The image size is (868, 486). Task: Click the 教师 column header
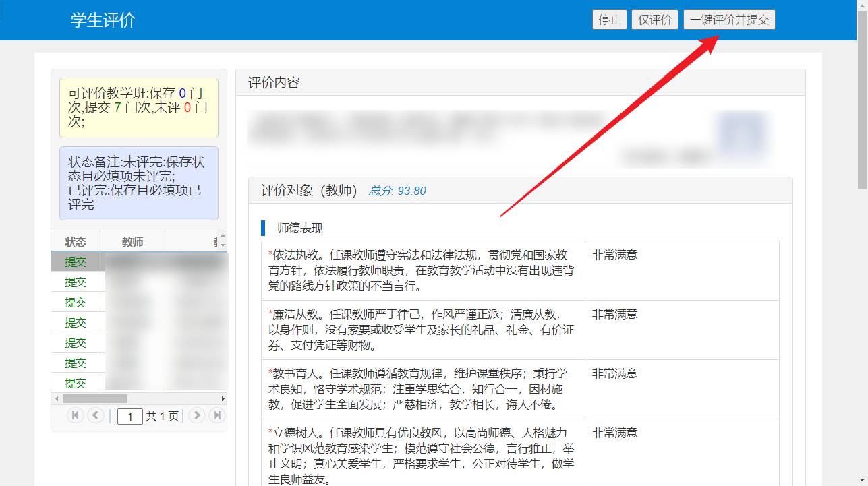132,241
